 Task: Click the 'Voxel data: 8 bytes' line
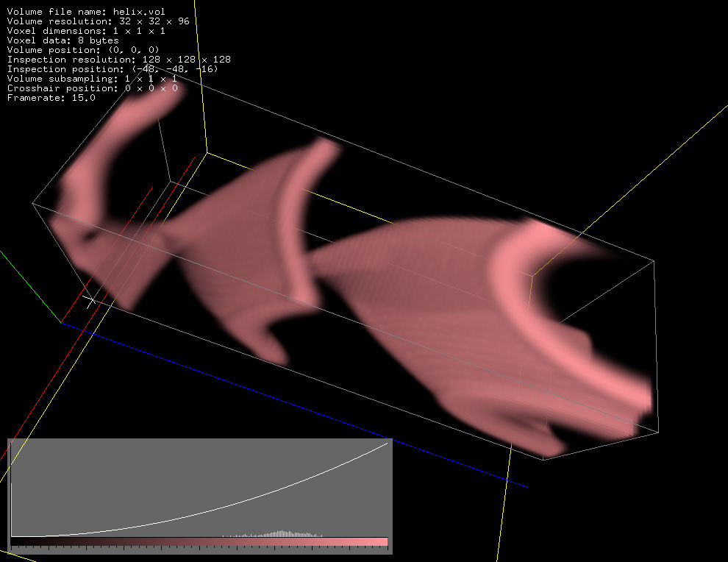63,40
